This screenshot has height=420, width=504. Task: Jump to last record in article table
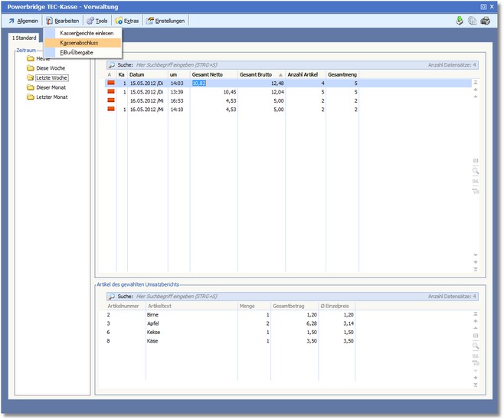pyautogui.click(x=476, y=385)
